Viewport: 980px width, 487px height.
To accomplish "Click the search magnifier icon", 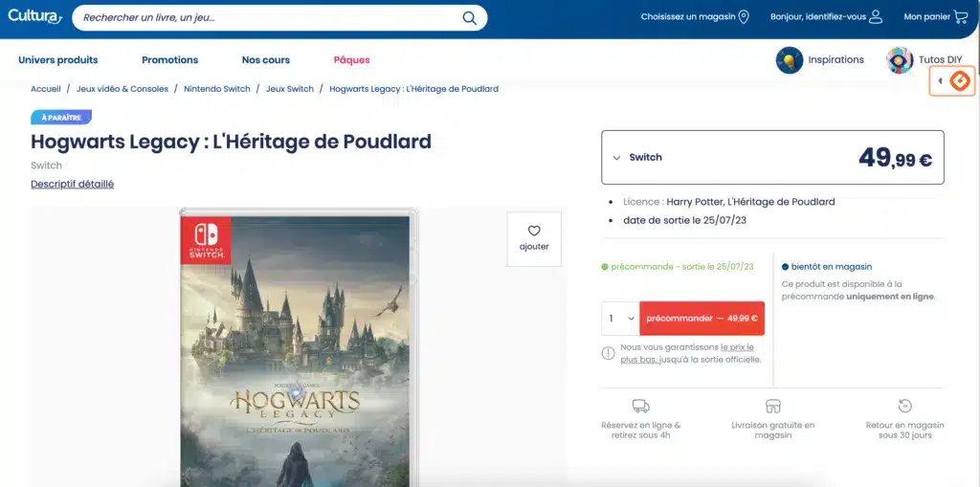I will point(469,17).
